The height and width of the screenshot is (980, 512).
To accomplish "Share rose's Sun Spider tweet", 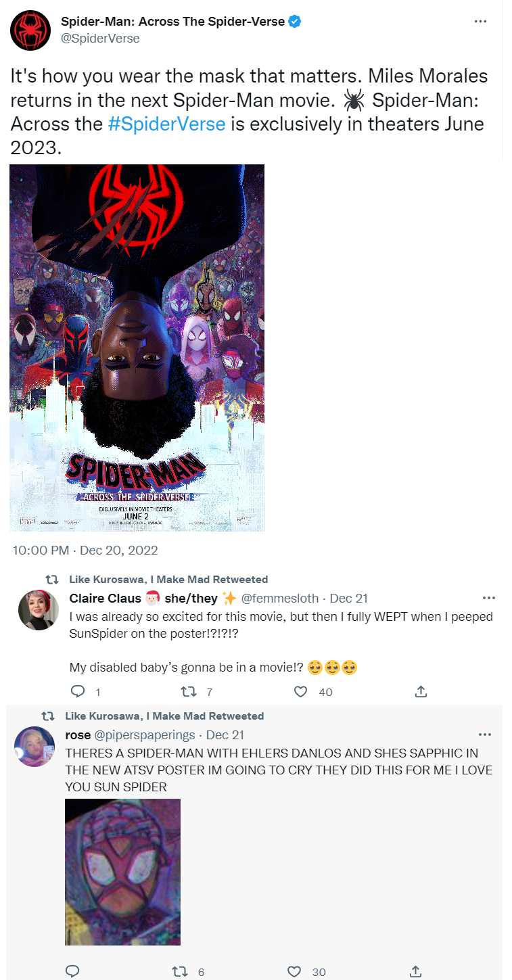I will [x=417, y=971].
